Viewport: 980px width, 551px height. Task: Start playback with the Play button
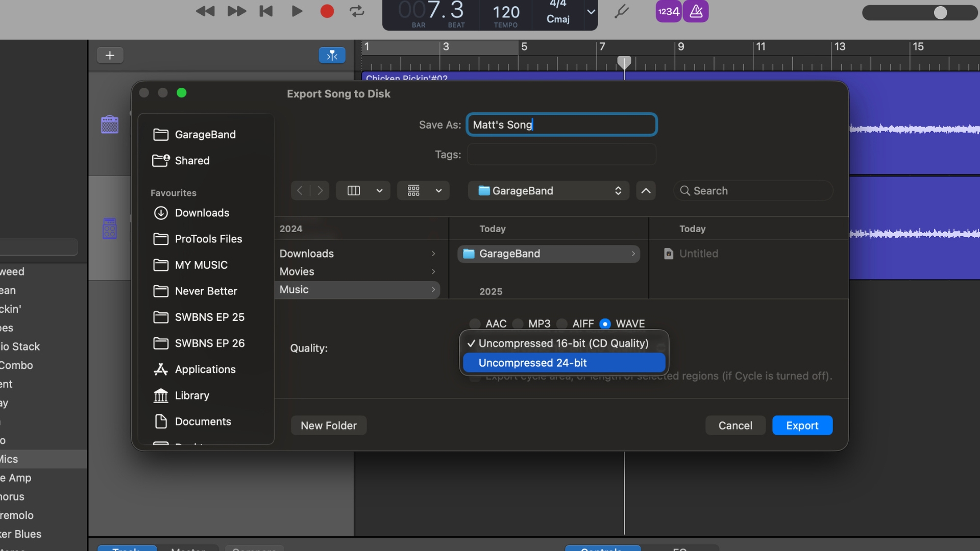(297, 11)
